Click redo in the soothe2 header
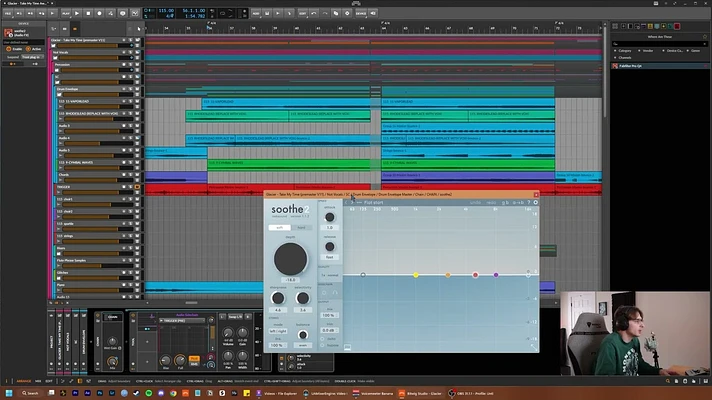712x400 pixels. 491,202
